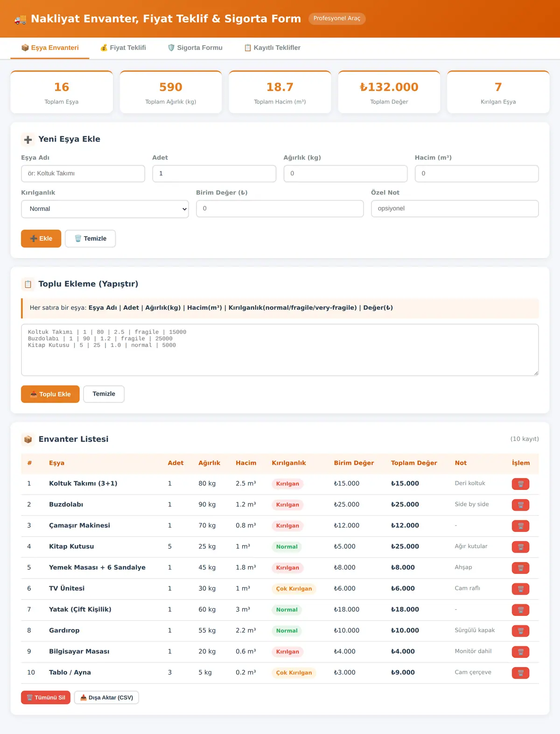The image size is (560, 734).
Task: Click Temizle next to the Ekle button
Action: [91, 238]
